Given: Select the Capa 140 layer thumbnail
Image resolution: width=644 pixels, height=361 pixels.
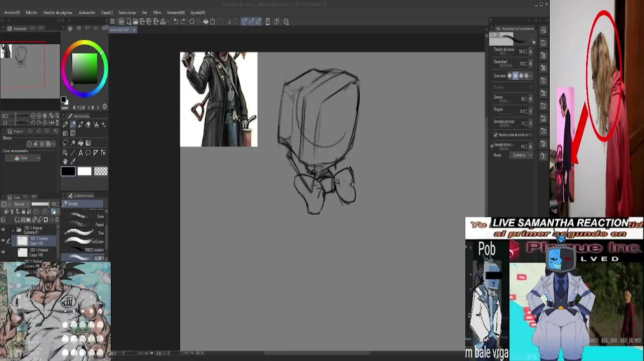Looking at the screenshot, I should (x=23, y=241).
